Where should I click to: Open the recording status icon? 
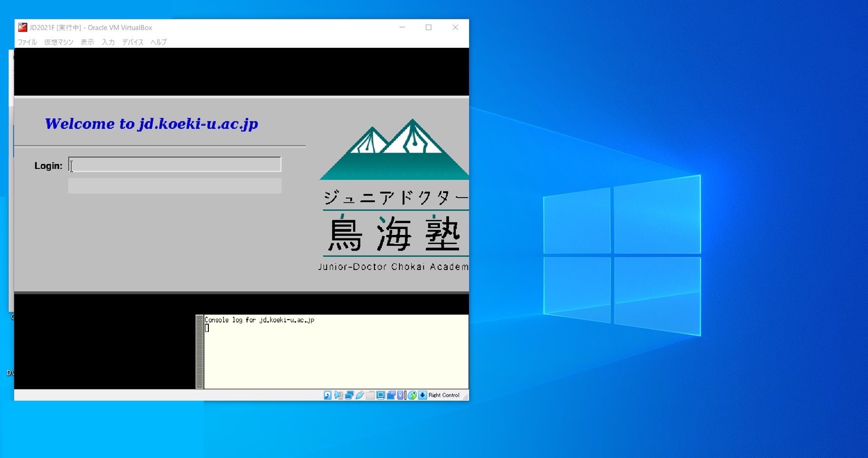[x=391, y=395]
